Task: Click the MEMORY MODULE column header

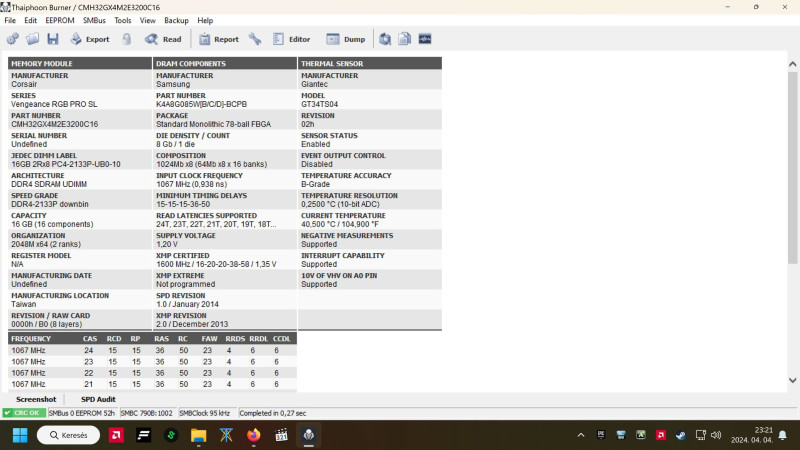Action: tap(80, 63)
